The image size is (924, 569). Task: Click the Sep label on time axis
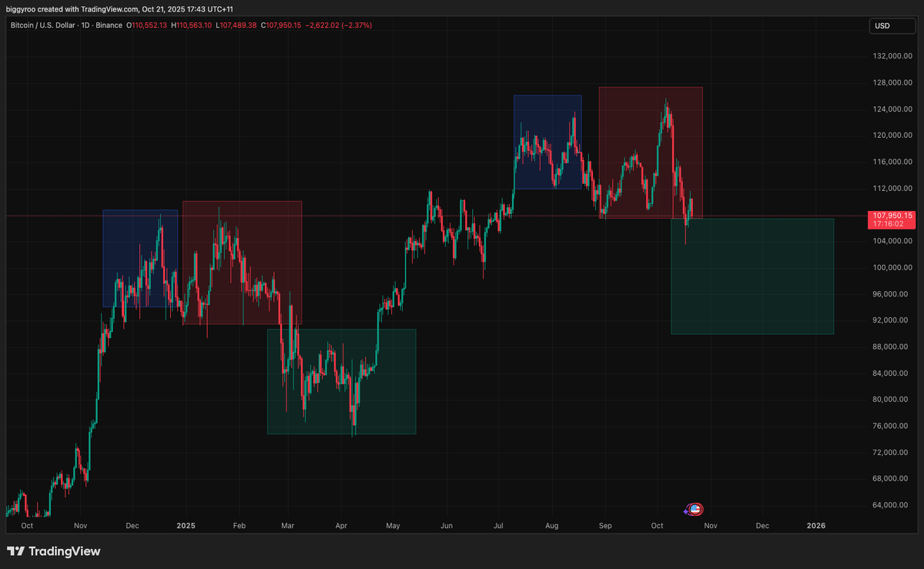click(605, 525)
